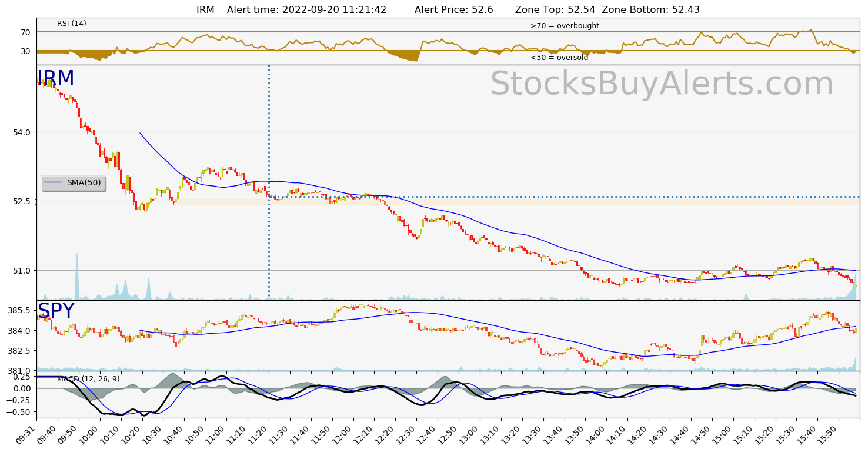Click the '>70 = overbought' annotation
The width and height of the screenshot is (868, 452).
(565, 26)
